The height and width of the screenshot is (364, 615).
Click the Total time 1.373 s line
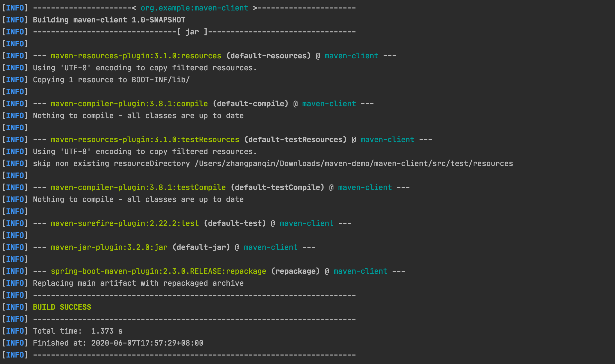(78, 331)
